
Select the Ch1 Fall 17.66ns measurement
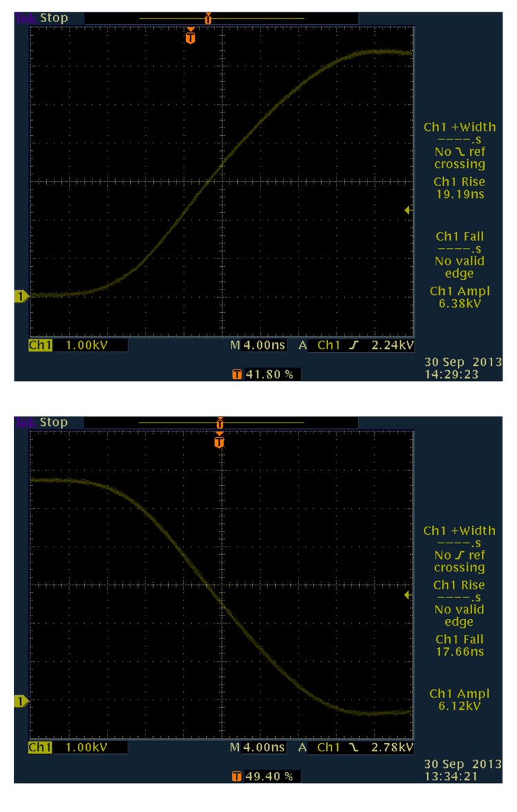click(x=459, y=646)
